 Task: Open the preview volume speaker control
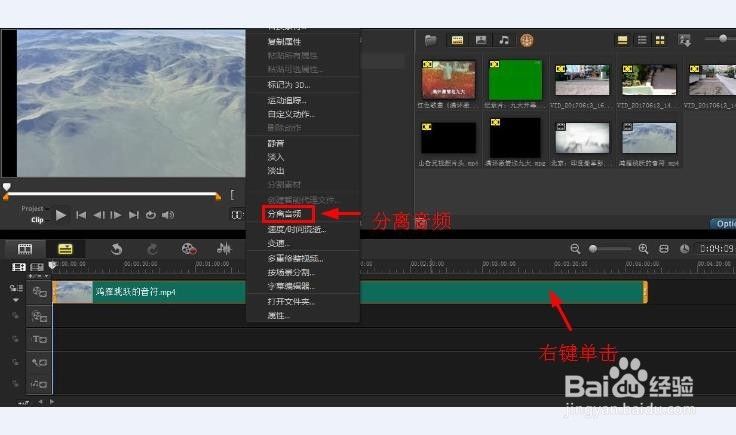click(168, 215)
